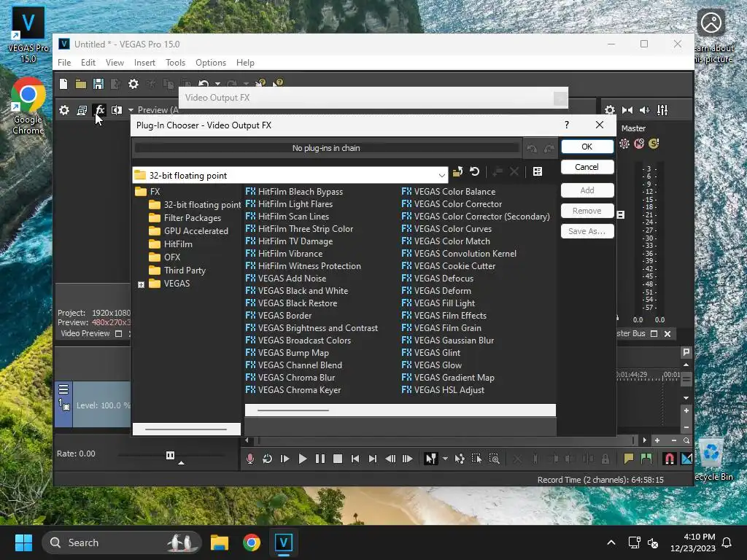The image size is (747, 560).
Task: Open project properties from the main toolbar gear
Action: point(133,85)
